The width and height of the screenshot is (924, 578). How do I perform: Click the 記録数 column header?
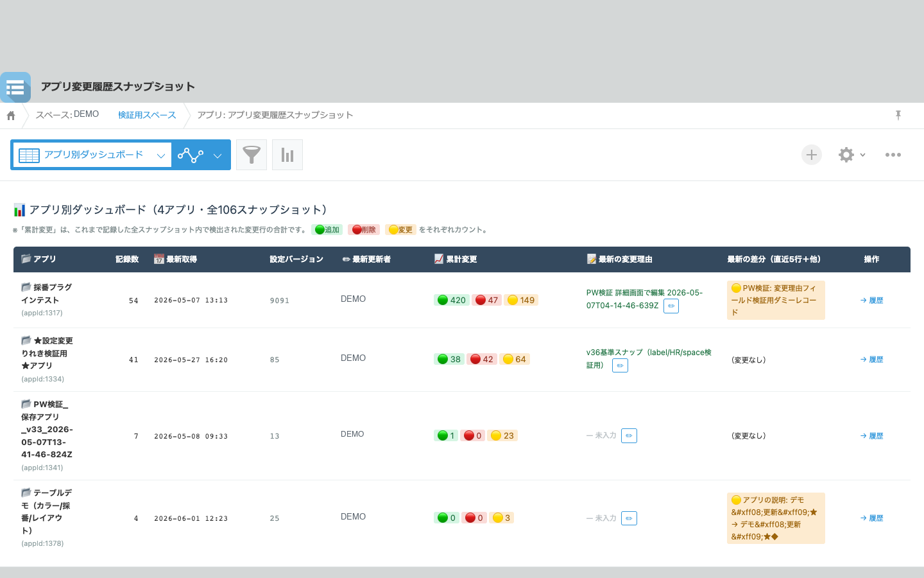pyautogui.click(x=127, y=259)
